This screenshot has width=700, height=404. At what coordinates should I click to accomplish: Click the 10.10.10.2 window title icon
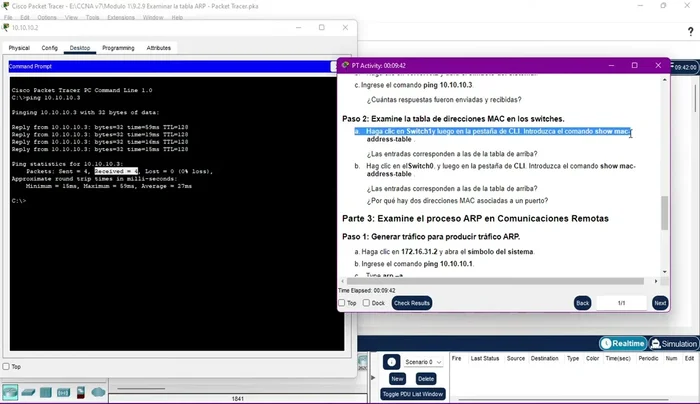[x=6, y=27]
